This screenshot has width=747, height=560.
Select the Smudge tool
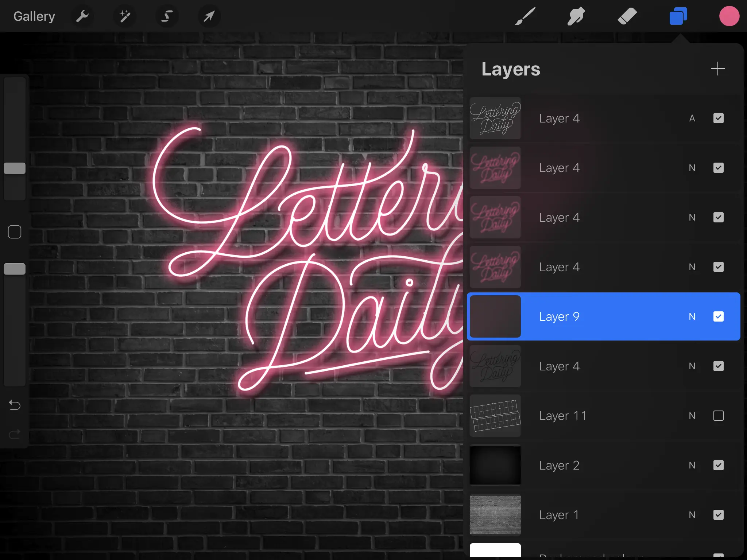click(576, 16)
